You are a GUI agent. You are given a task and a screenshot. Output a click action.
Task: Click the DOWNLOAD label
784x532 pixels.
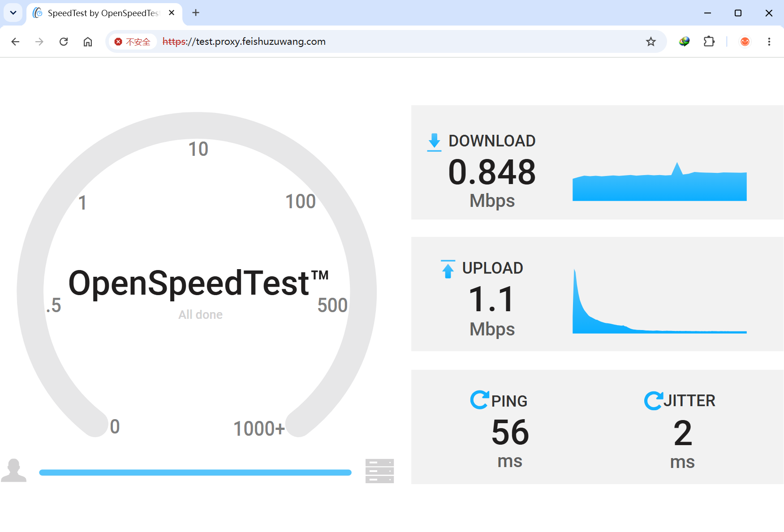click(492, 141)
